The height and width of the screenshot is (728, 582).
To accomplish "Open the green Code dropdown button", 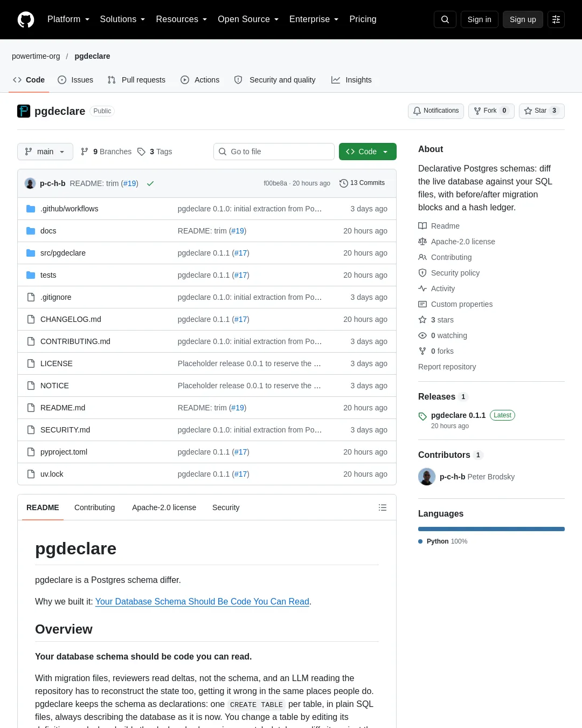I will click(x=368, y=152).
